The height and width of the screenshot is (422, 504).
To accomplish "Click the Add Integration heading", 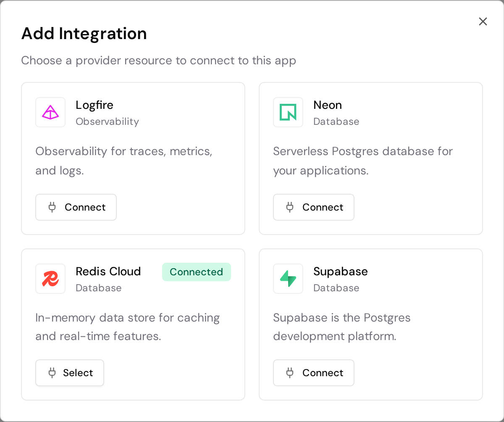I will (84, 34).
